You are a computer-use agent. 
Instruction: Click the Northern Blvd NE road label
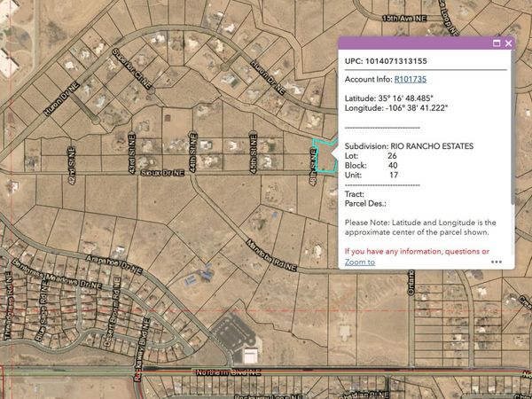point(229,372)
